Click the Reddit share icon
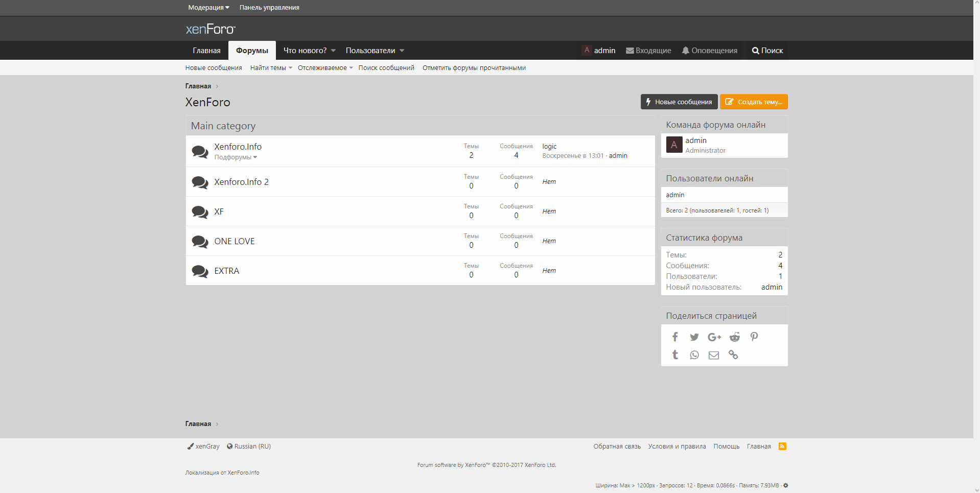Screen dimensions: 980x493 pos(734,337)
